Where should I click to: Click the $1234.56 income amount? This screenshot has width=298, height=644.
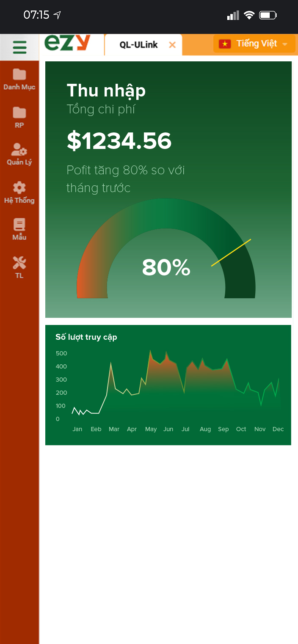tap(119, 141)
